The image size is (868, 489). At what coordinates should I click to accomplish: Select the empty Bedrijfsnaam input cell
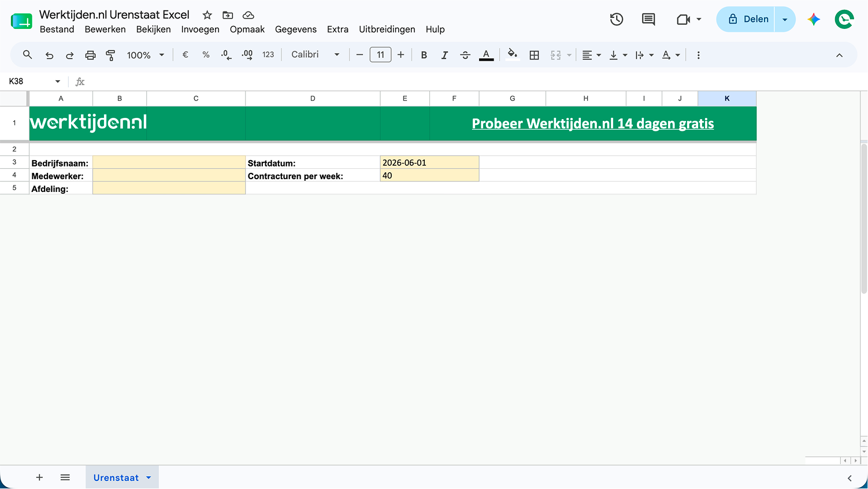169,162
